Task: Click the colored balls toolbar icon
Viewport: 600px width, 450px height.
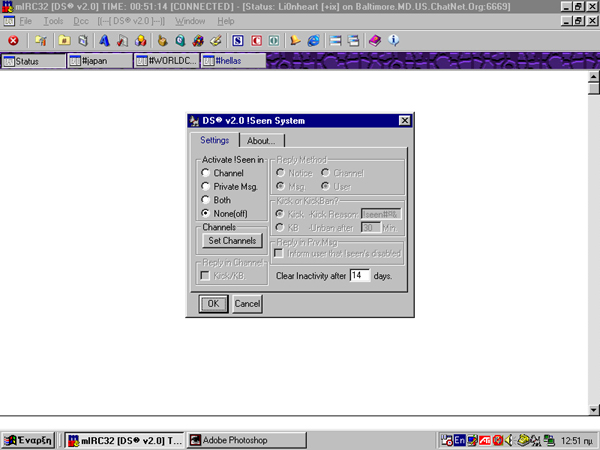Action: (140, 40)
